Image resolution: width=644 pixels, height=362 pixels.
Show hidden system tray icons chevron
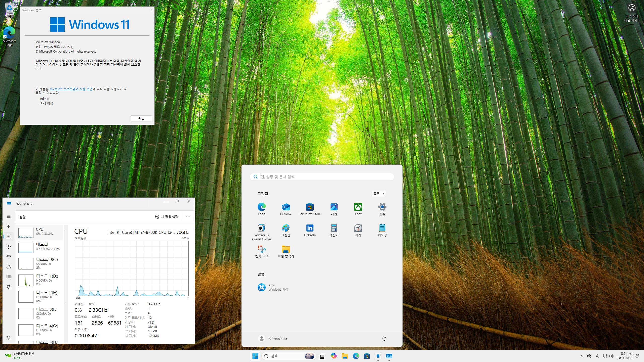[x=581, y=356]
